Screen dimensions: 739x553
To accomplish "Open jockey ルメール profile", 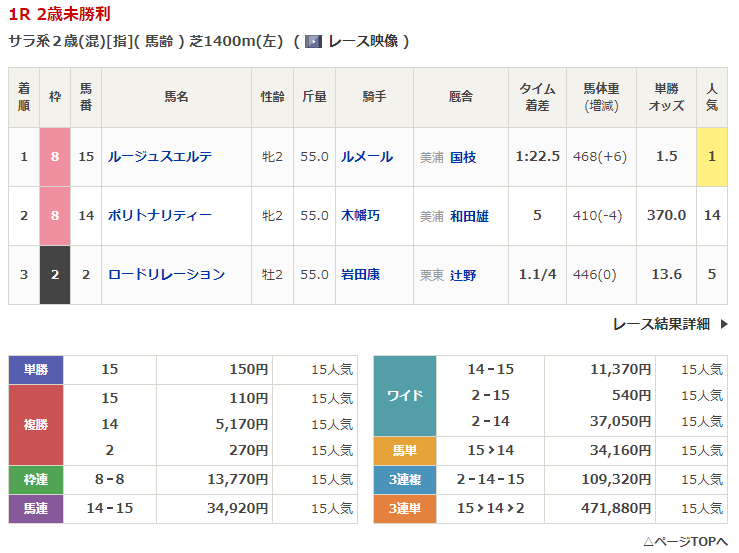I will coord(366,156).
